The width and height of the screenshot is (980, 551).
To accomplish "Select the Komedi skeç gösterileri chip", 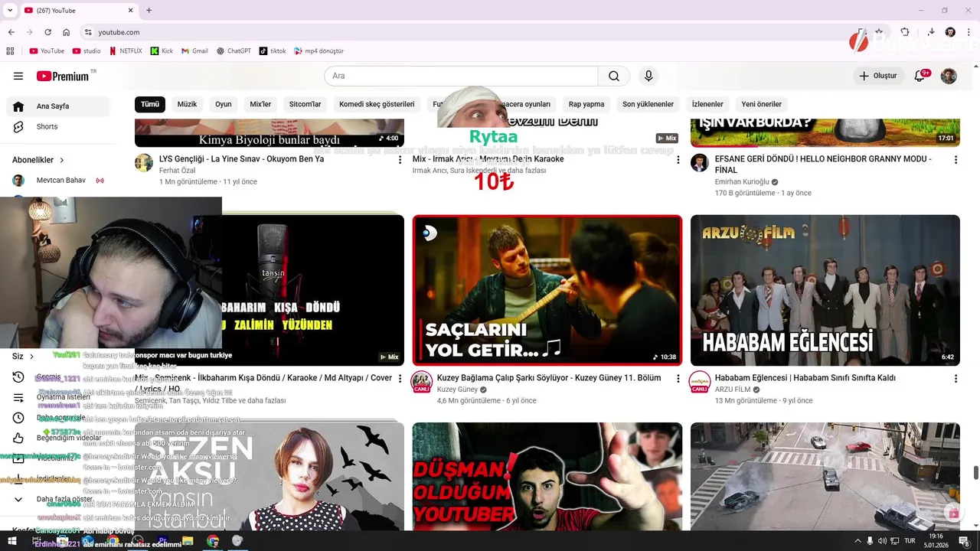I will 377,104.
